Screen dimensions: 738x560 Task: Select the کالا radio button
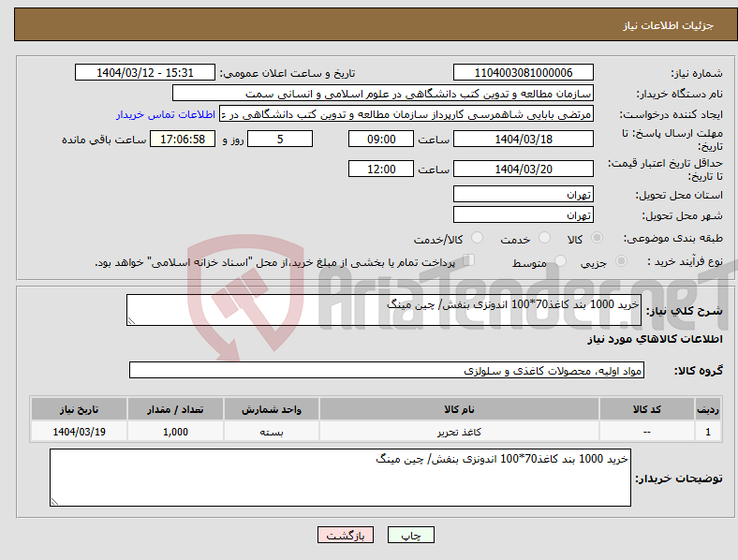[597, 238]
